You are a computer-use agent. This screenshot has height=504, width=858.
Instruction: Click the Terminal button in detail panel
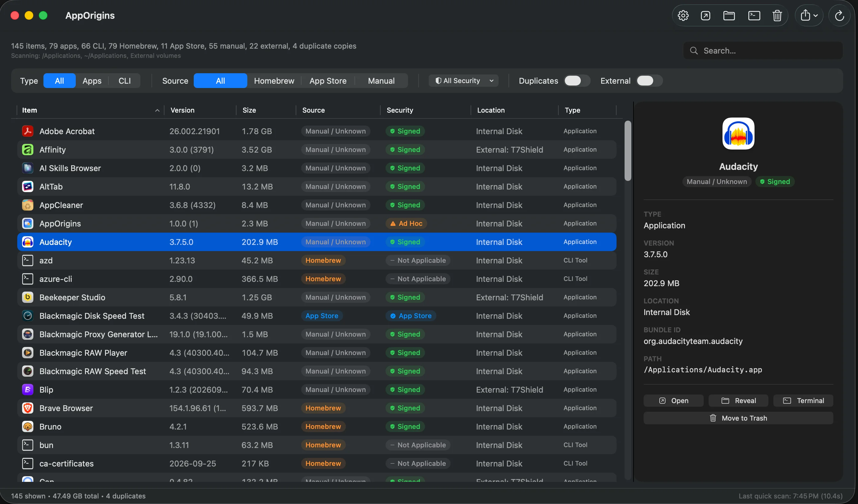click(803, 401)
